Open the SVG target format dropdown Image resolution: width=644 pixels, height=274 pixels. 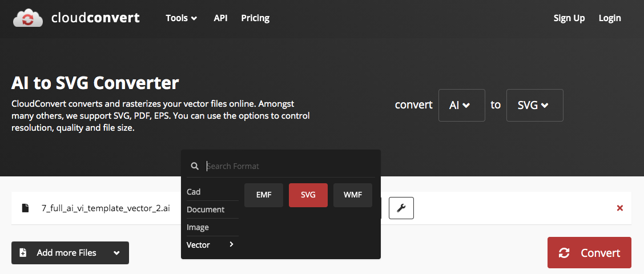click(534, 105)
